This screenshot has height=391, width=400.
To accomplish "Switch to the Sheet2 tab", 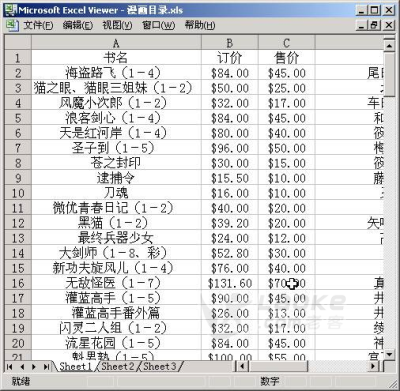I will coord(118,367).
